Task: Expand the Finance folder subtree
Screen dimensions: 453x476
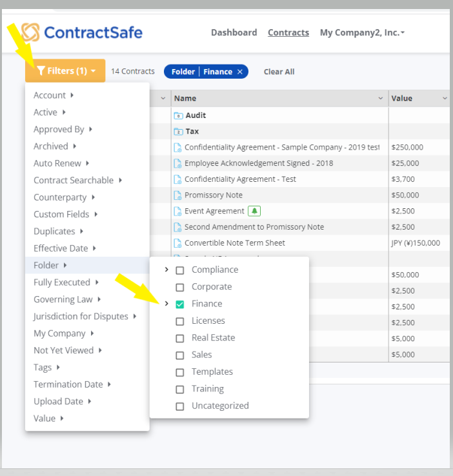Action: click(166, 304)
